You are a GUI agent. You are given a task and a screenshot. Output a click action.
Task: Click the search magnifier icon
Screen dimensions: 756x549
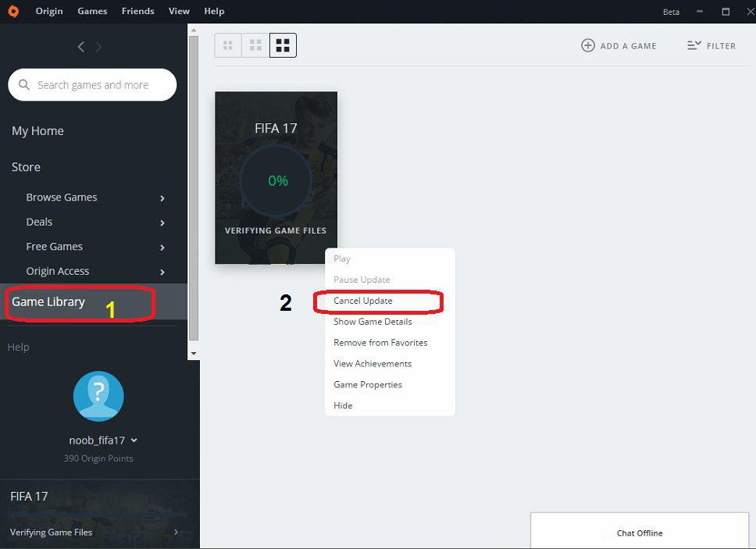pos(24,84)
